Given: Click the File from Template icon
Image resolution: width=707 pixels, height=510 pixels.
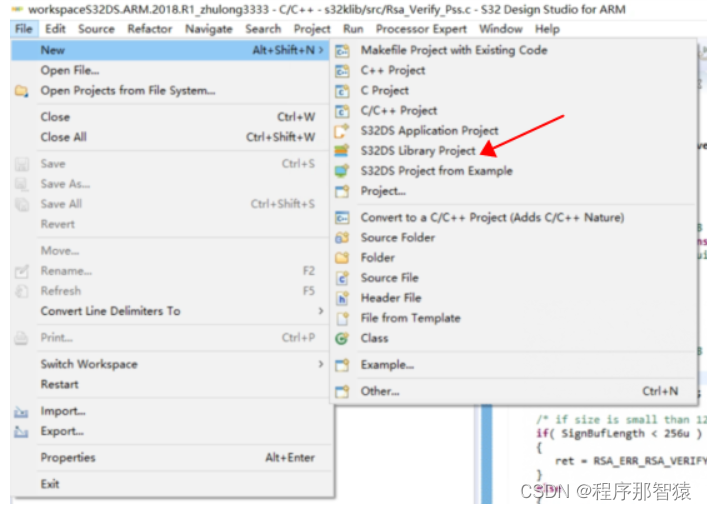Looking at the screenshot, I should point(342,319).
